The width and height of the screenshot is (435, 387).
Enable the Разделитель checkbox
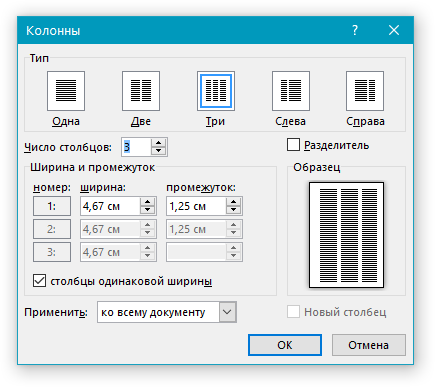tap(293, 145)
